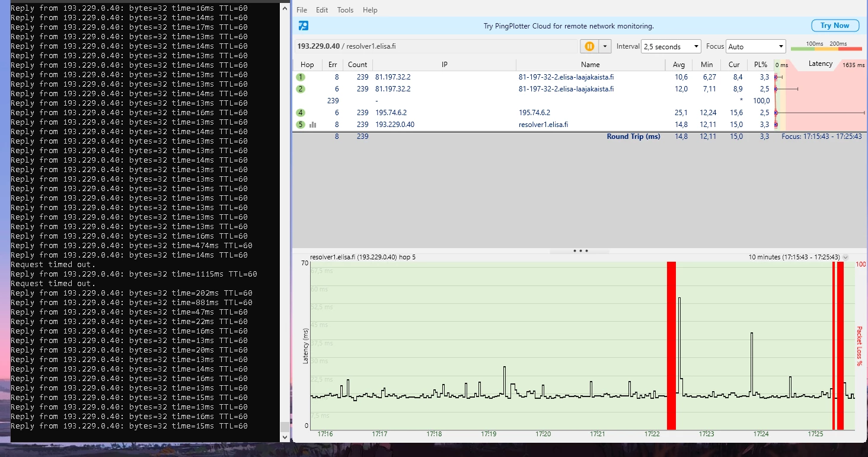Open the Tools menu
Viewport: 868px width, 457px height.
(345, 10)
